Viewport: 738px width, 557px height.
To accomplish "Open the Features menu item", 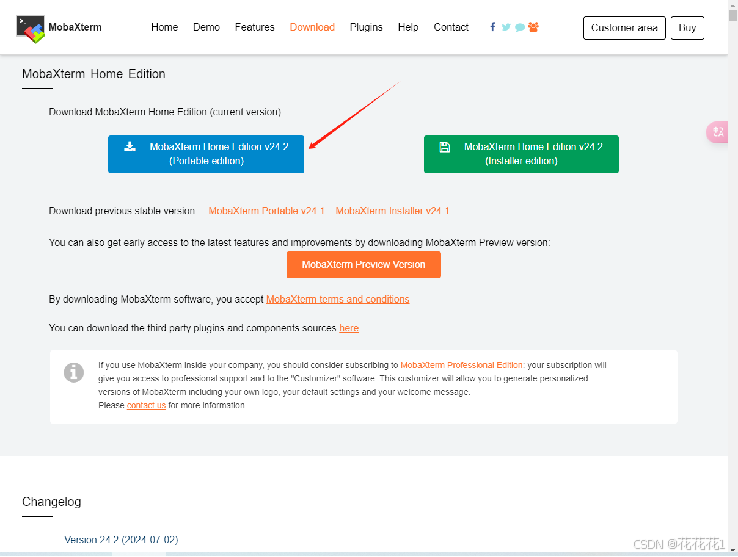I will [x=255, y=27].
